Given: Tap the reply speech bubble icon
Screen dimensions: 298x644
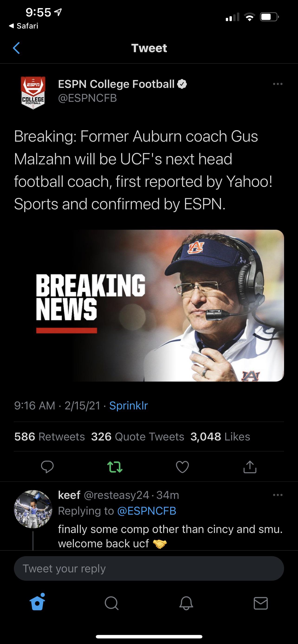Looking at the screenshot, I should (x=47, y=467).
